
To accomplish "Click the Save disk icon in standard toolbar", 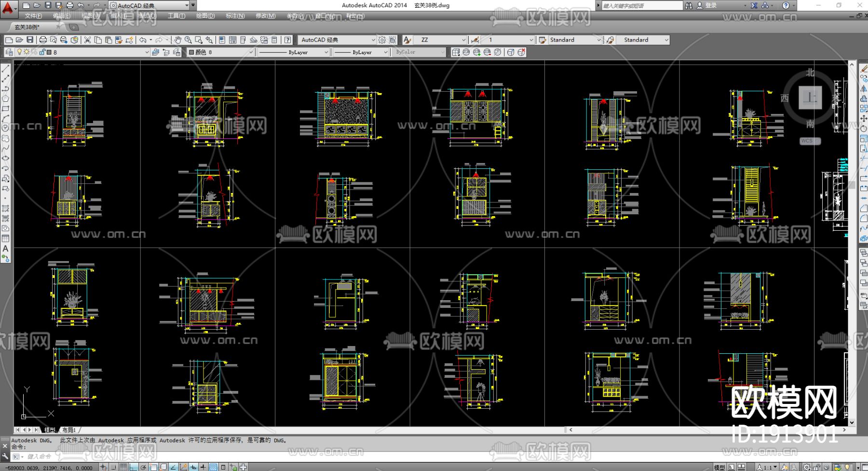I will tap(30, 40).
